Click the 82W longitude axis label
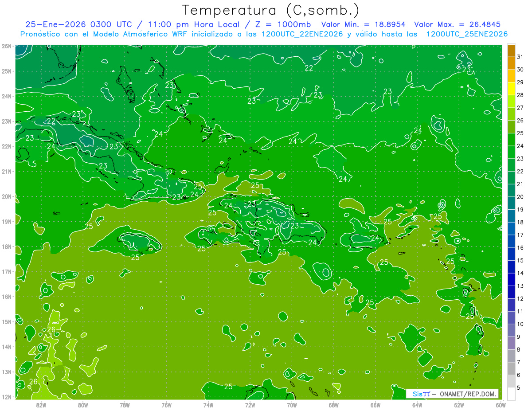 click(41, 404)
